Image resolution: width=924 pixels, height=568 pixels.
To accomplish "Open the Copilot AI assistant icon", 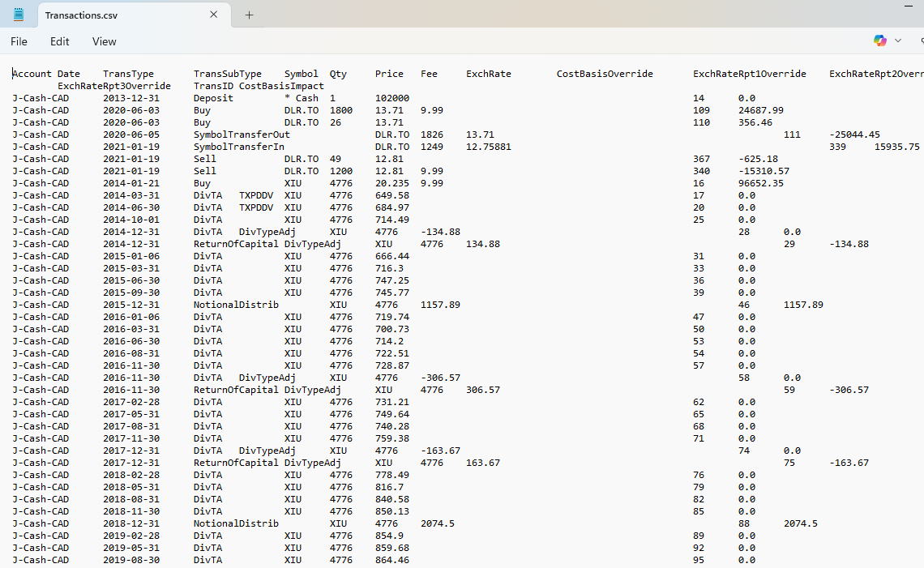I will pos(879,41).
